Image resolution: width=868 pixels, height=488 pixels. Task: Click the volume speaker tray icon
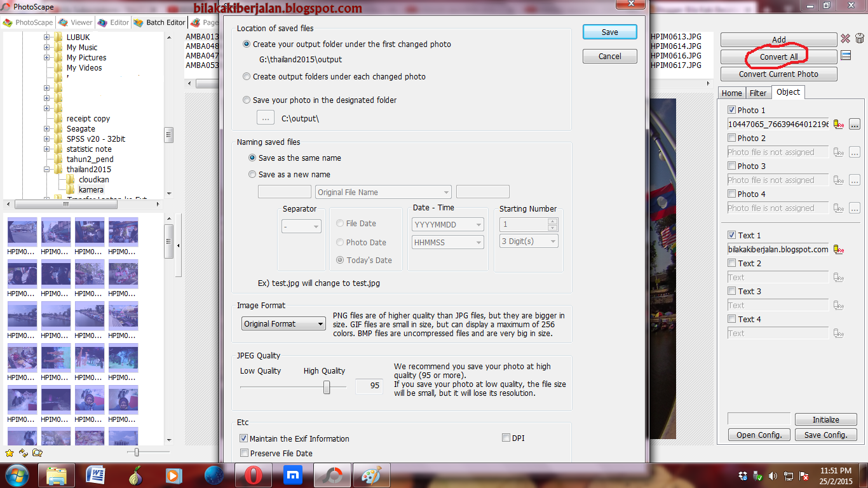773,476
